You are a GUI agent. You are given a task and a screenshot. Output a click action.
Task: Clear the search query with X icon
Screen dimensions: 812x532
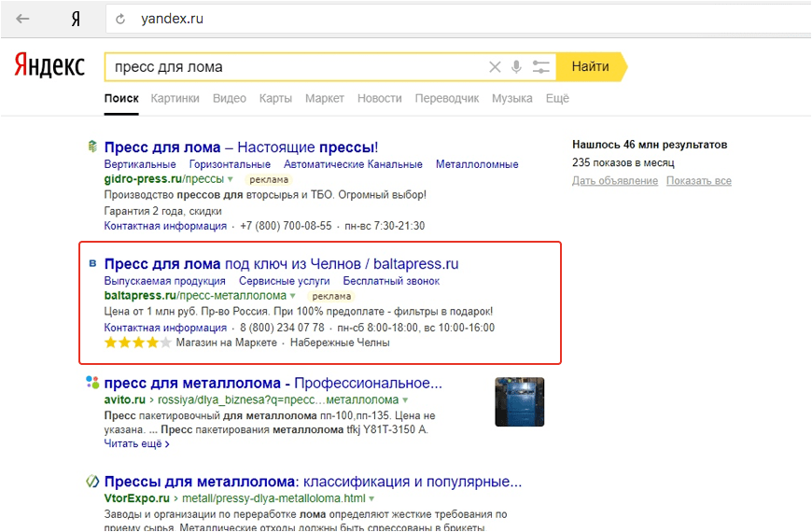tap(495, 67)
